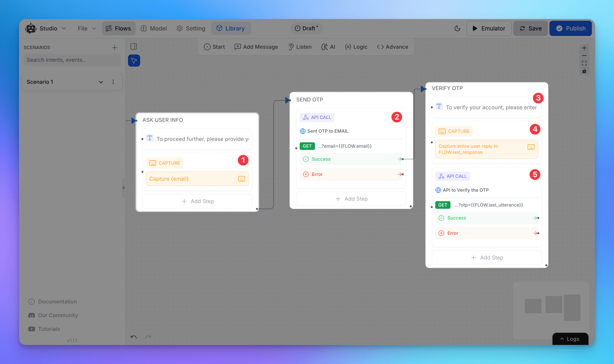
Task: Switch to the Model tab
Action: [x=154, y=28]
